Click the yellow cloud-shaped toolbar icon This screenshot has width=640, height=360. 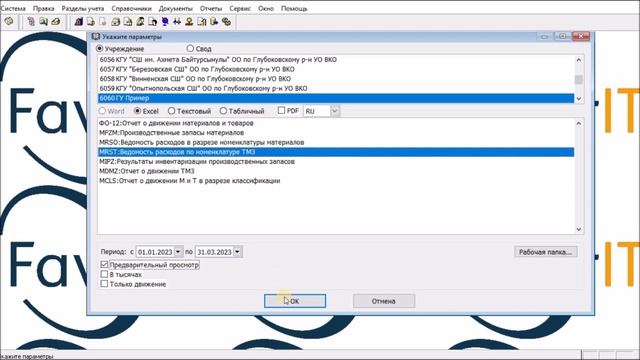click(56, 21)
